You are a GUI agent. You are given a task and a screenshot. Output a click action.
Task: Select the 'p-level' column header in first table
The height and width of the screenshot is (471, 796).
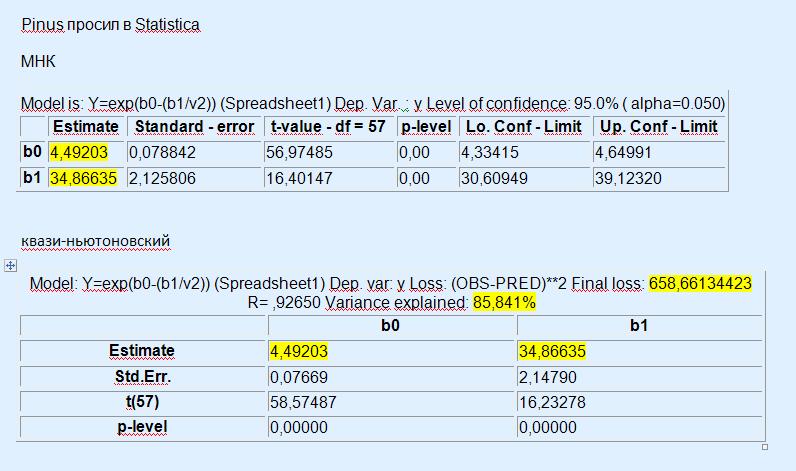pyautogui.click(x=426, y=126)
